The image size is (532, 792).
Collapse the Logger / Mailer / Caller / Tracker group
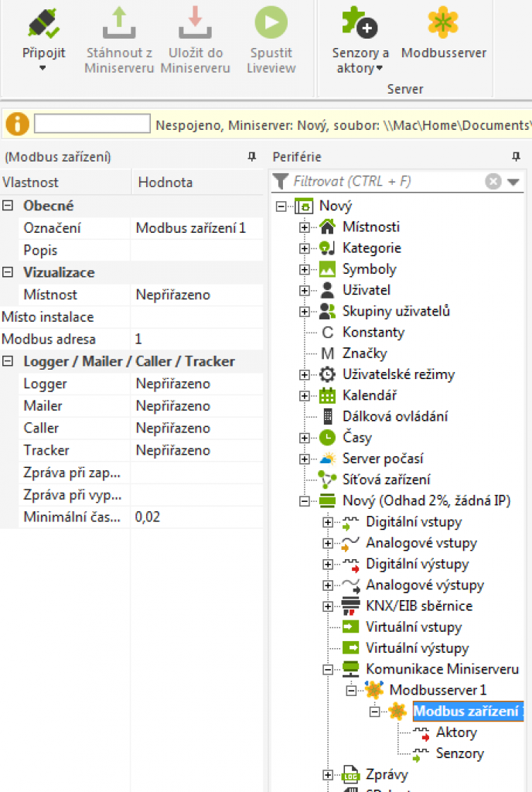8,361
